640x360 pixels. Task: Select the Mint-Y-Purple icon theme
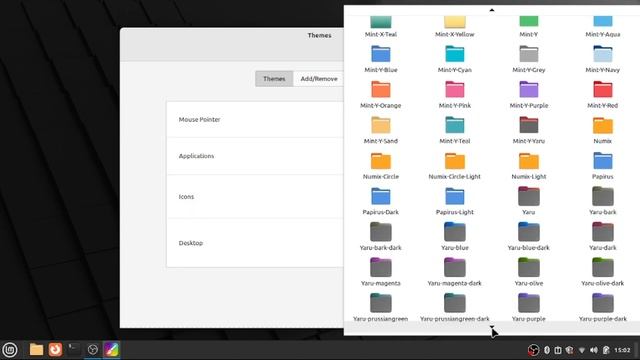529,94
